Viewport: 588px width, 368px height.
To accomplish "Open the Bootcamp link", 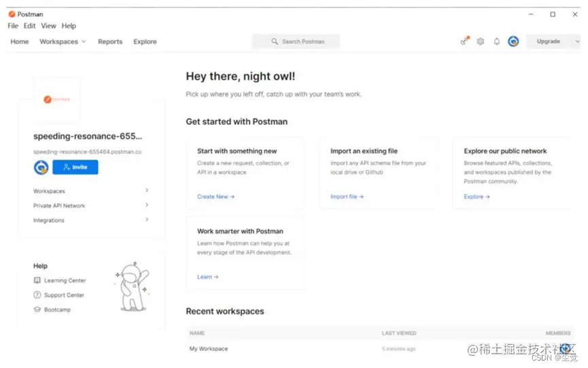I will 57,310.
